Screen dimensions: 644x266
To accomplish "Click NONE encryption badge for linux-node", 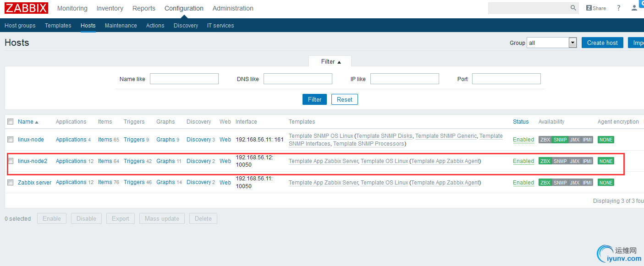I will (606, 140).
